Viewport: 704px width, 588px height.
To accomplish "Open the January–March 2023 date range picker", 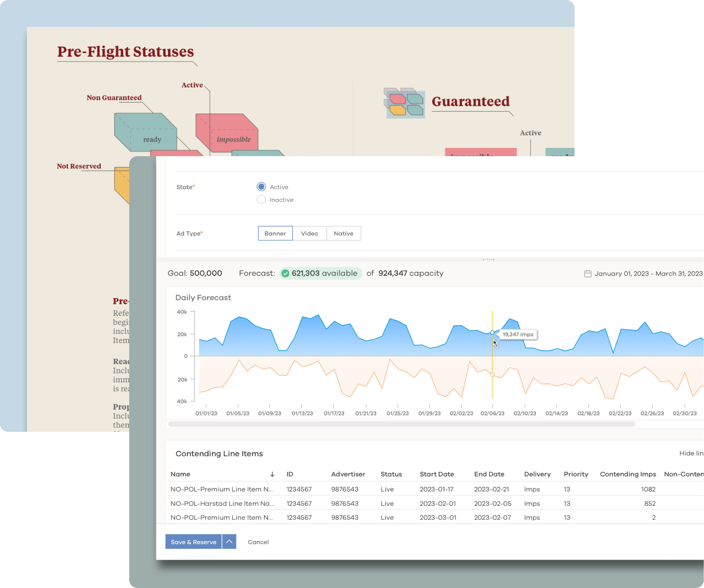I will tap(648, 274).
